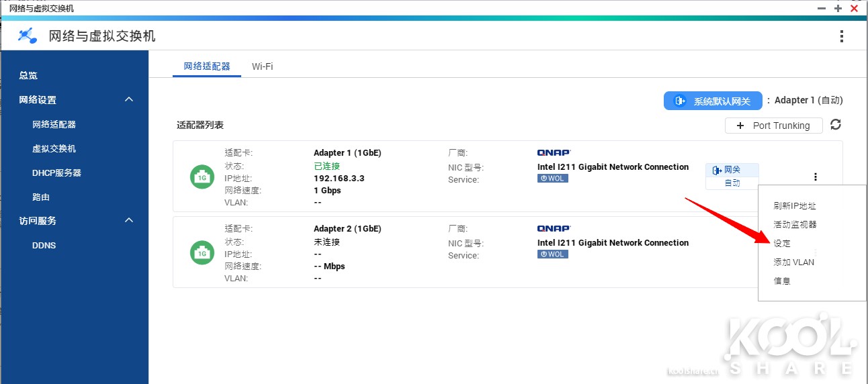Switch to the 网络适配器 tab
The height and width of the screenshot is (384, 868).
pyautogui.click(x=207, y=66)
